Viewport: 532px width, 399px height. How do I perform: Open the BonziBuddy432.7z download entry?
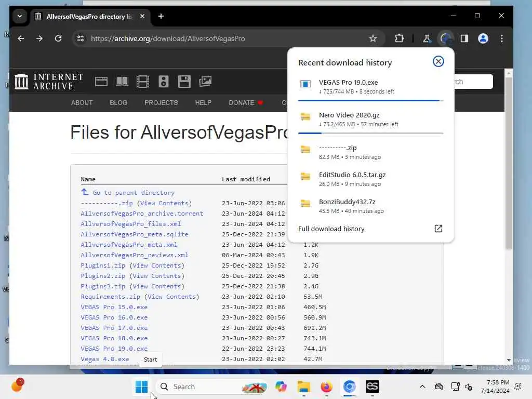coord(370,206)
